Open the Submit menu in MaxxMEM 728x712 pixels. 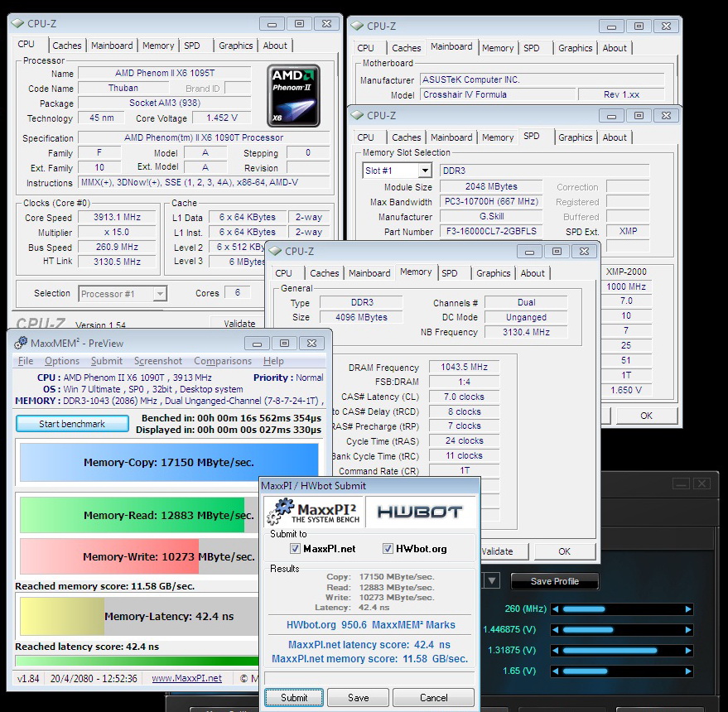(106, 361)
